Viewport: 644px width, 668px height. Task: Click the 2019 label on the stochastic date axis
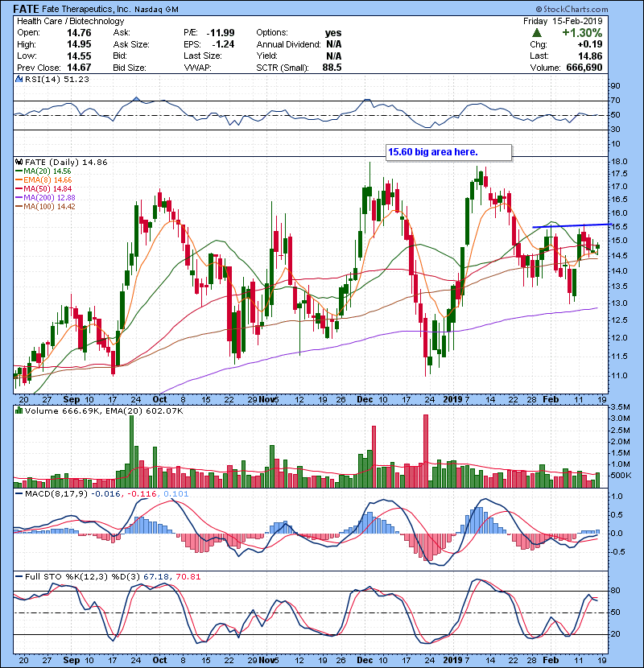(x=452, y=660)
